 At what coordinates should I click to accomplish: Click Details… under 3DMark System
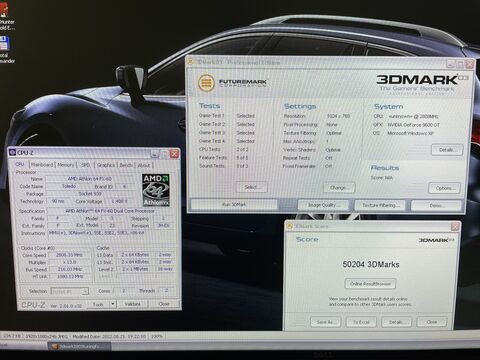[447, 150]
